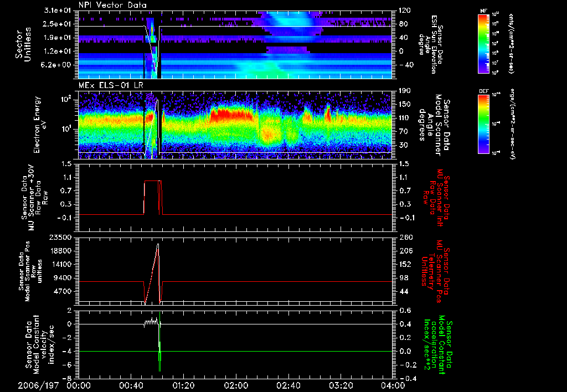Click the '150' scanner angle tick value
Screen dimensions: 567x392
click(405, 105)
